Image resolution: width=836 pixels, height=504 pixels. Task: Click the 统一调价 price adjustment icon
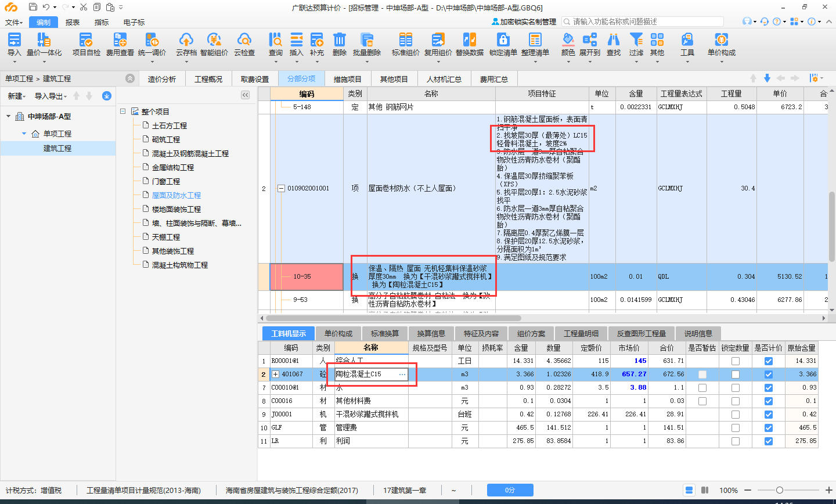click(152, 39)
